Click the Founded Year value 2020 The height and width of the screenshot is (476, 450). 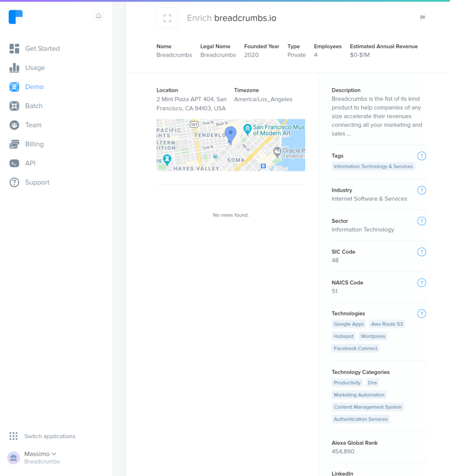click(251, 55)
